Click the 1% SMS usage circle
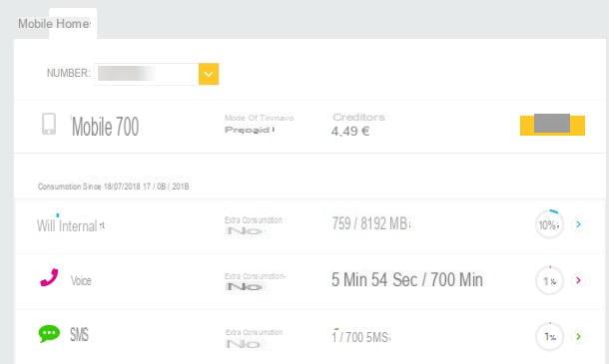This screenshot has width=609, height=364. 549,336
